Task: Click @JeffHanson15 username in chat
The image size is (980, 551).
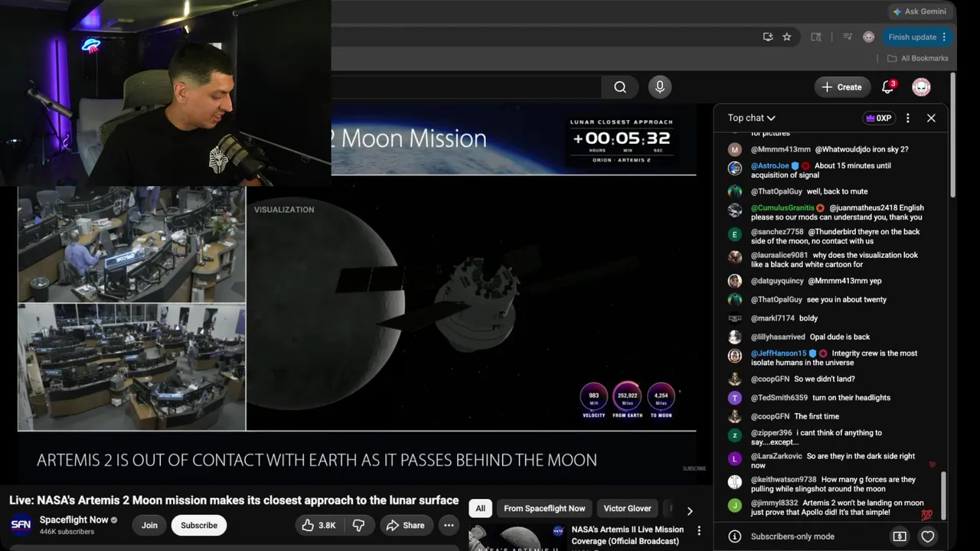Action: (x=779, y=354)
